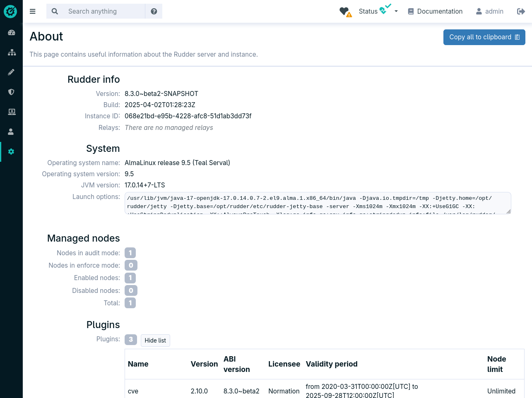
Task: Open the user management sidebar icon
Action: click(11, 132)
